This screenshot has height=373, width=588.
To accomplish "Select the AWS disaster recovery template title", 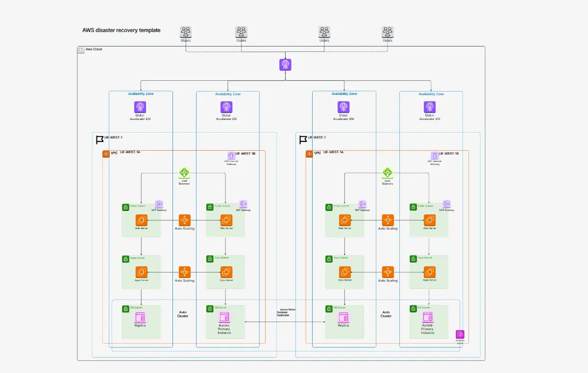I will point(121,30).
